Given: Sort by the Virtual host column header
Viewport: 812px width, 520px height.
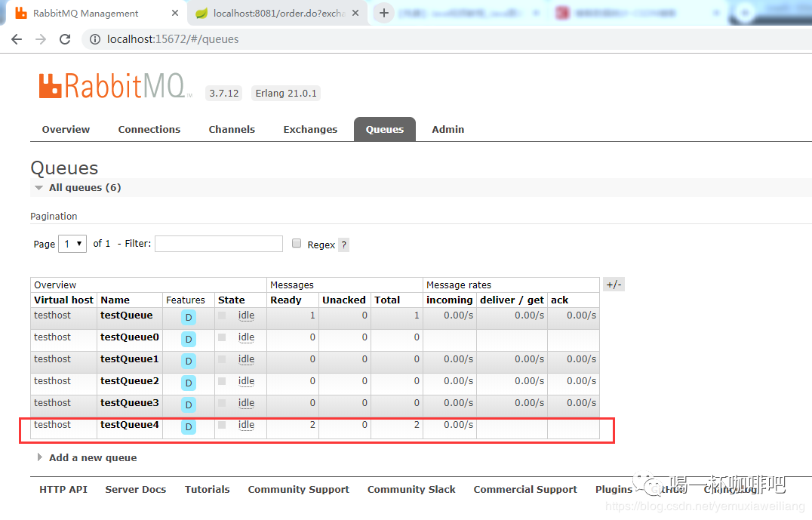Looking at the screenshot, I should click(63, 300).
